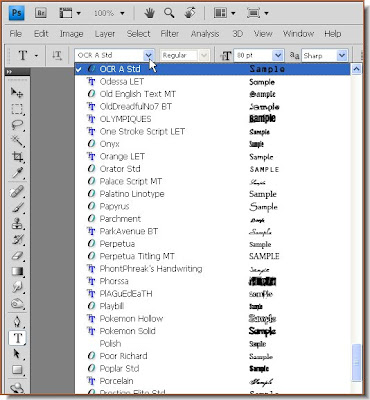
Task: Click the font list scrollbar thumb
Action: [356, 362]
